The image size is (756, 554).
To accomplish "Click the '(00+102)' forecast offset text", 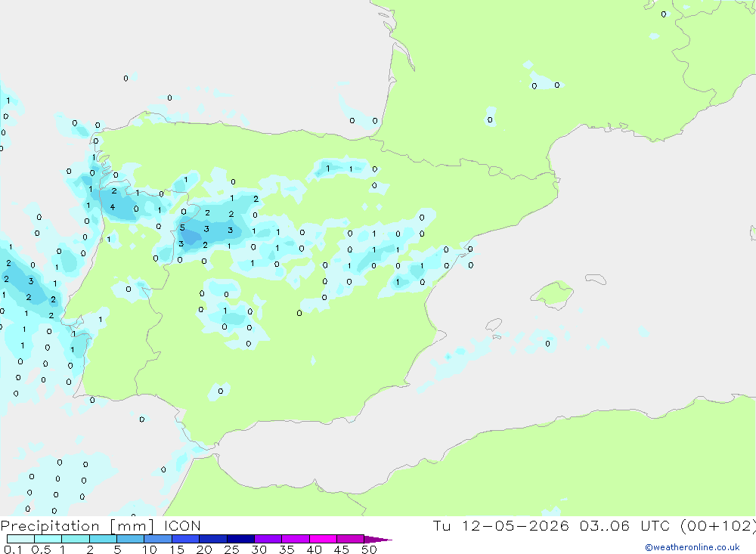I will 718,525.
